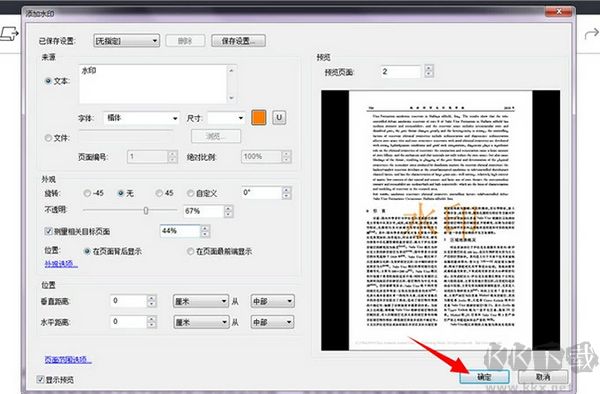The height and width of the screenshot is (394, 600).
Task: Open the 外观选项 appearance options link
Action: [x=61, y=264]
